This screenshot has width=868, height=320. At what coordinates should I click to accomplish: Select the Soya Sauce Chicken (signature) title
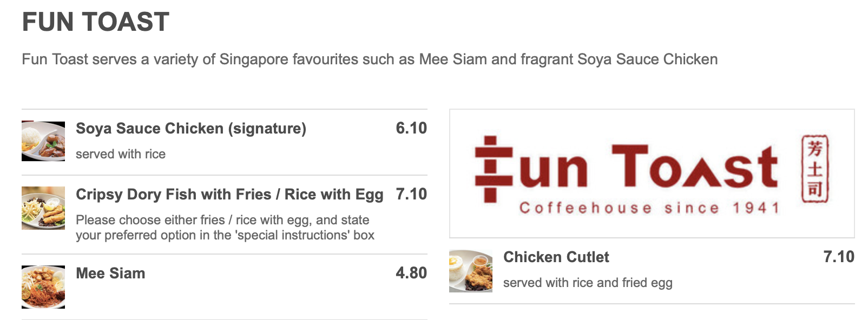[x=191, y=129]
